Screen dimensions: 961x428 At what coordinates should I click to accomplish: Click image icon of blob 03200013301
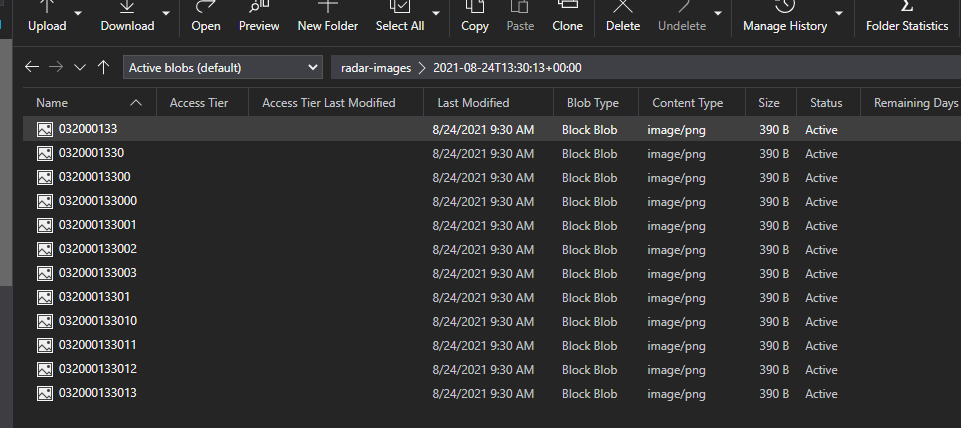tap(45, 297)
